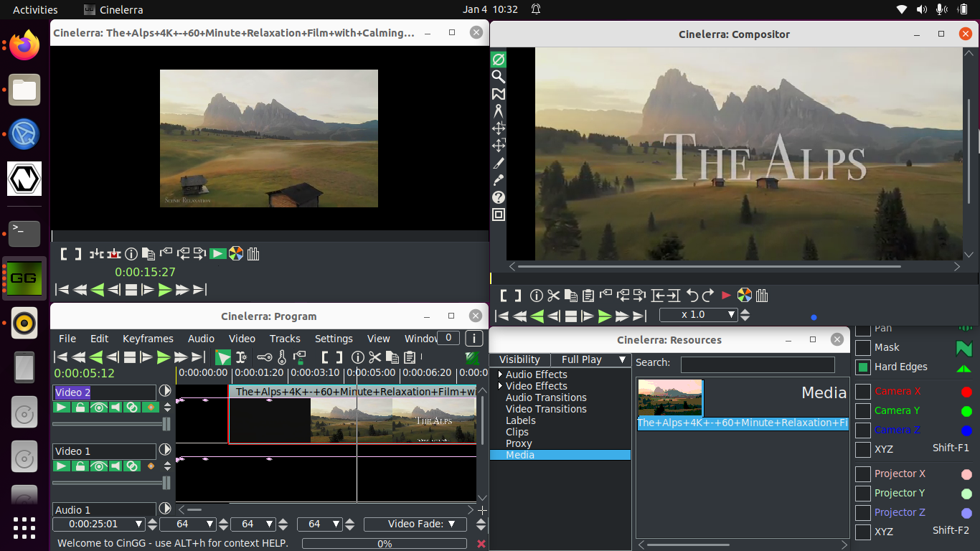Show the sound level meters in the Viewer
The width and height of the screenshot is (980, 551).
pyautogui.click(x=253, y=253)
